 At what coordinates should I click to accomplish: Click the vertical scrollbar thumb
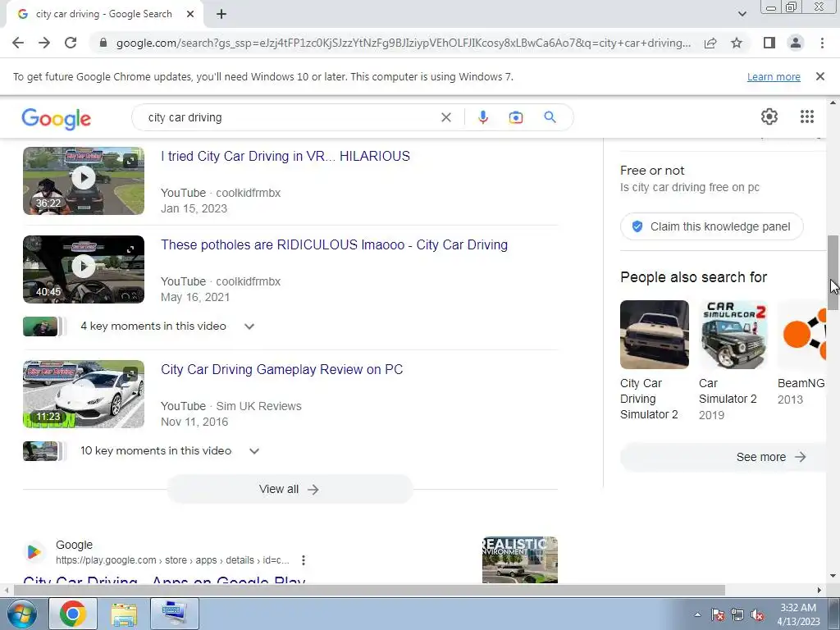833,272
